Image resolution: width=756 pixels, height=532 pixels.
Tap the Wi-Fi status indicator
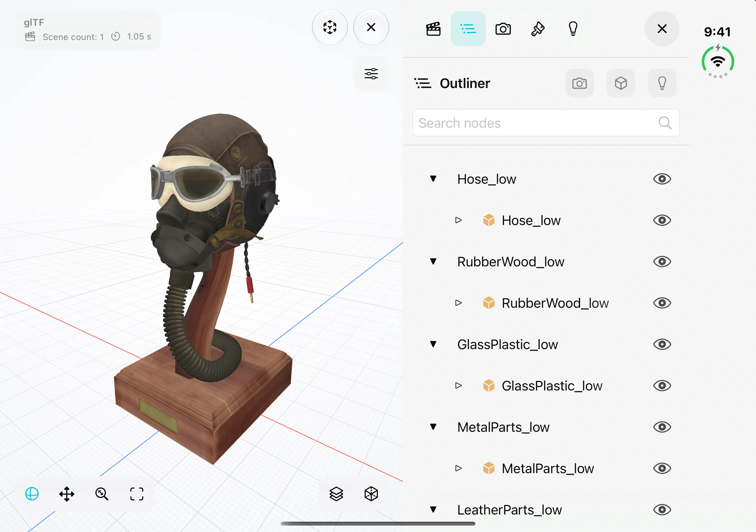click(718, 61)
